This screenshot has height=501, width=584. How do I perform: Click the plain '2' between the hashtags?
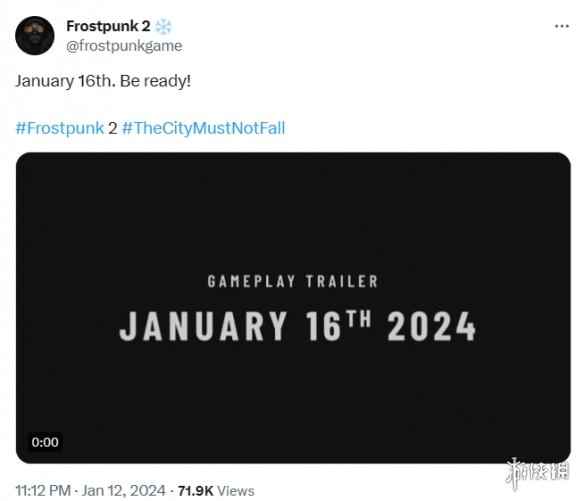113,129
